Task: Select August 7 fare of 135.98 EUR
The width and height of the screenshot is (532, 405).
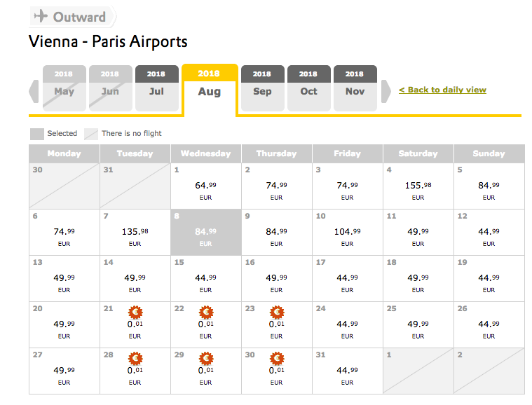Action: [135, 232]
